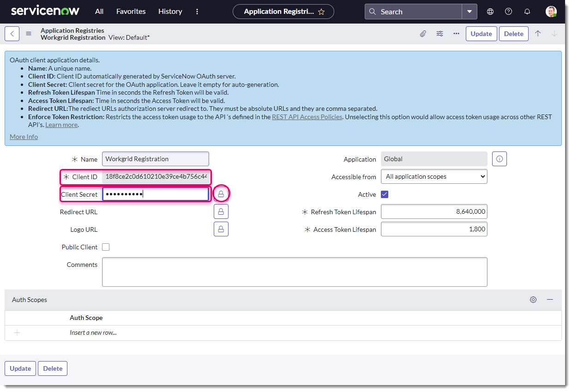
Task: Open the help question mark icon
Action: 508,11
